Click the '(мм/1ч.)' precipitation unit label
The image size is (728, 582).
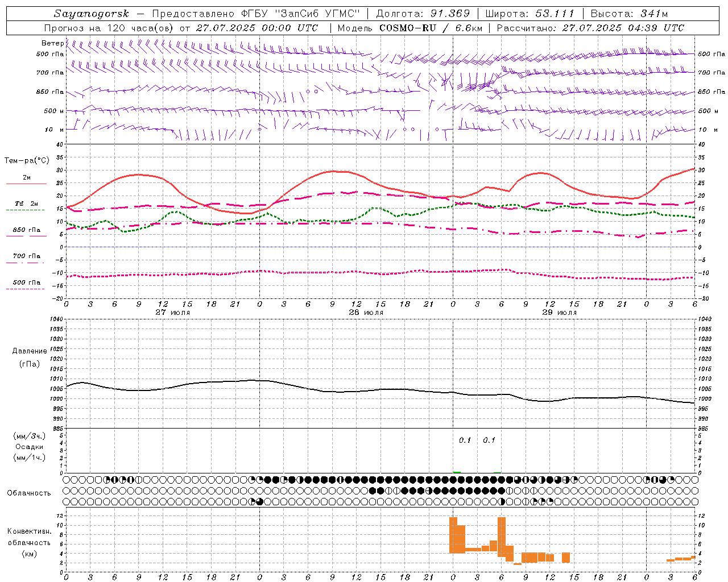(30, 458)
